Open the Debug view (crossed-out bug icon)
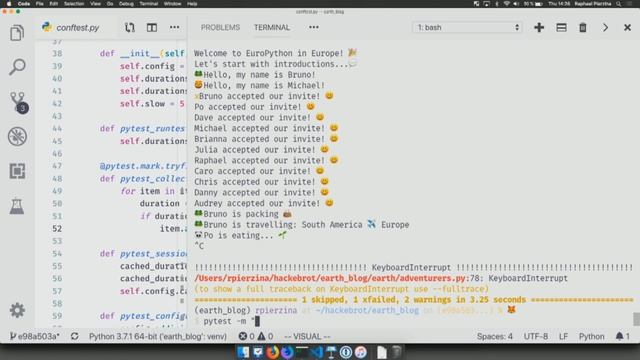The height and width of the screenshot is (360, 640). coord(17,136)
